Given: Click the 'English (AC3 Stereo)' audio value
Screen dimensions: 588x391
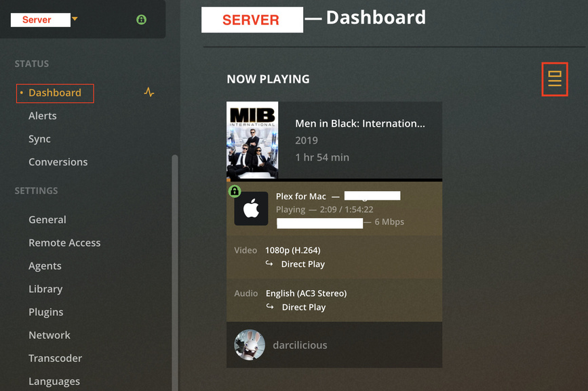Looking at the screenshot, I should click(307, 293).
